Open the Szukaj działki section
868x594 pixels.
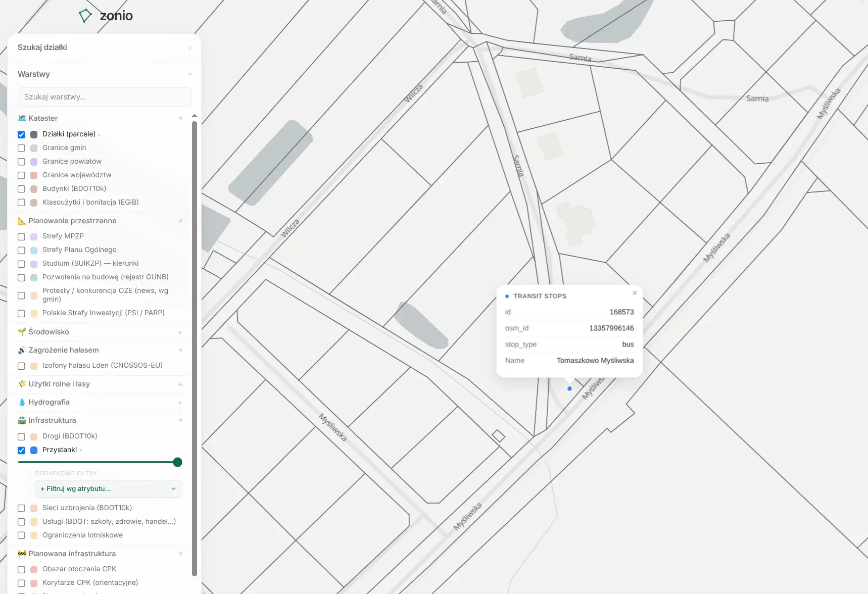click(x=104, y=47)
